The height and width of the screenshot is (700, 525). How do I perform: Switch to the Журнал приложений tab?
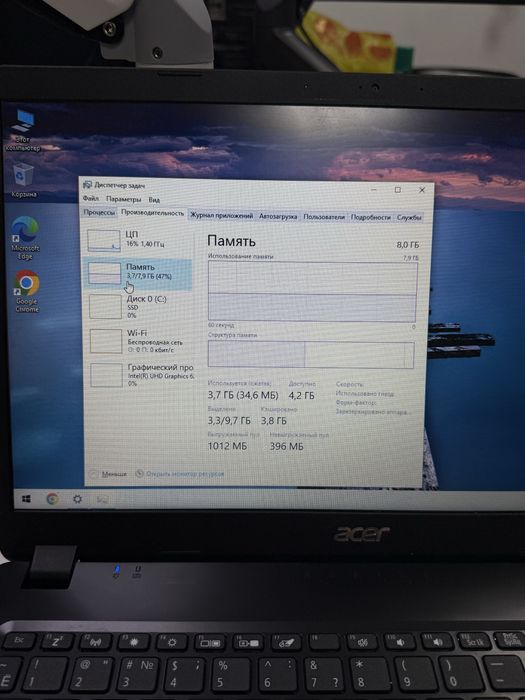point(222,216)
